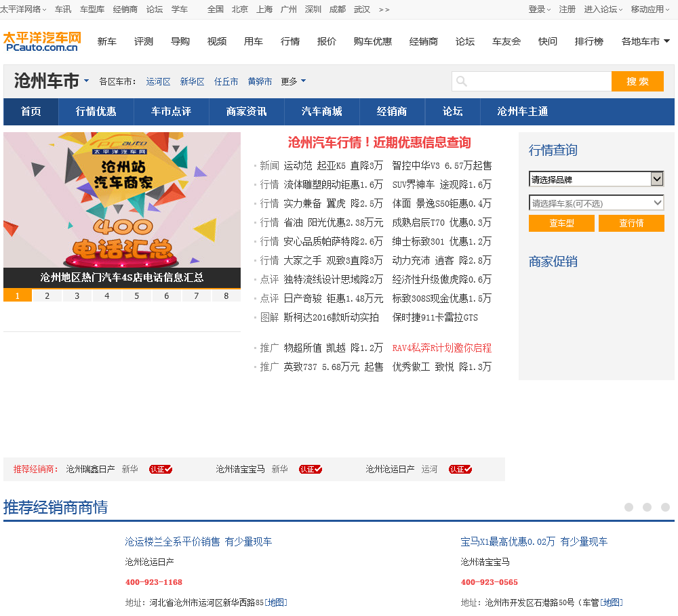Select the third carousel dot in 推荐经销商商情
This screenshot has width=678, height=616.
pos(666,507)
